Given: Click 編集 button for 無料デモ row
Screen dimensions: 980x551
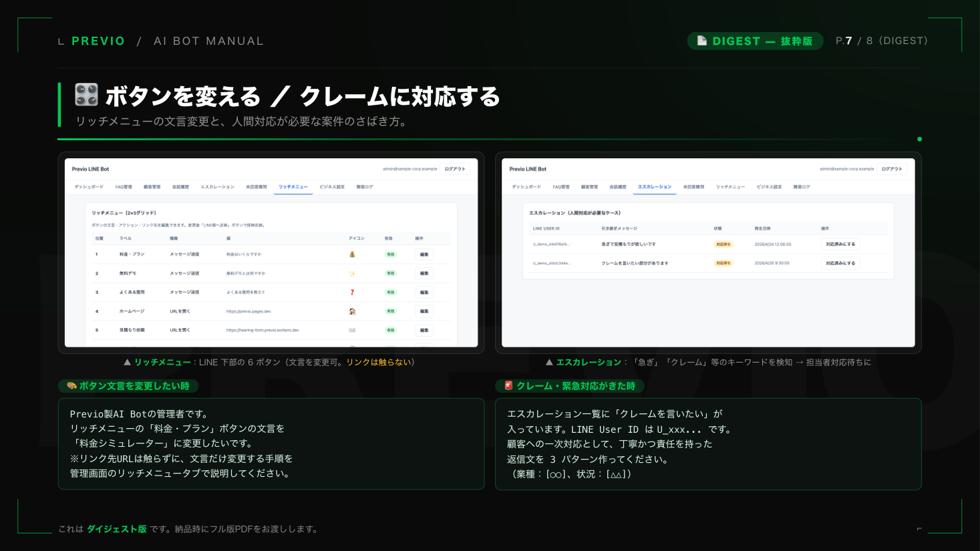Looking at the screenshot, I should pos(424,273).
